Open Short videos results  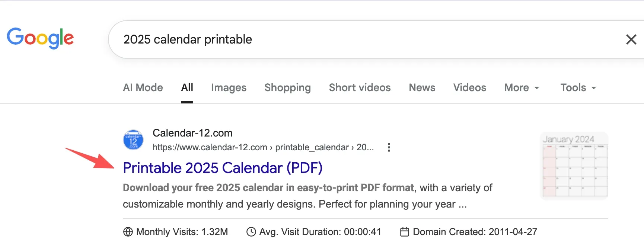coord(360,88)
